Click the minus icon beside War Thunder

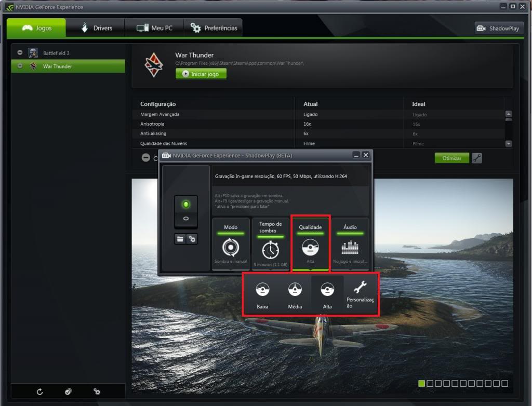[20, 66]
